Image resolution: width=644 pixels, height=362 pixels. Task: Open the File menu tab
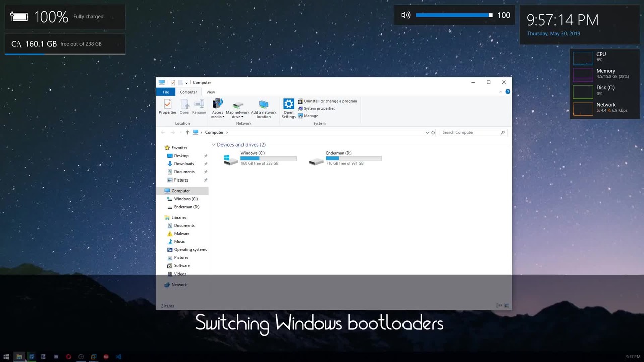(166, 92)
